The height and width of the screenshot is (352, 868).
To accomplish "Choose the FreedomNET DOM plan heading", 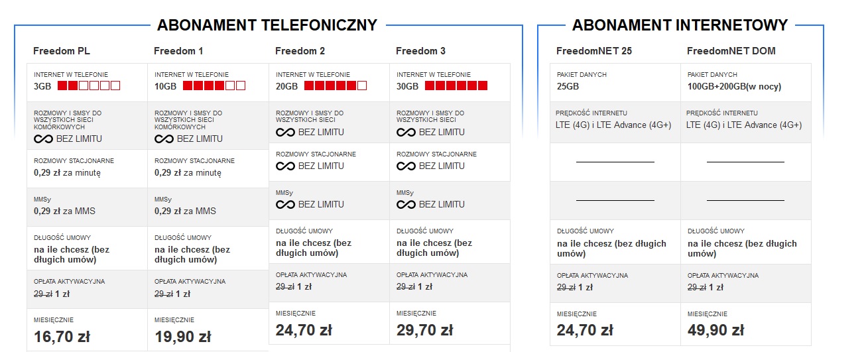I will tap(731, 51).
